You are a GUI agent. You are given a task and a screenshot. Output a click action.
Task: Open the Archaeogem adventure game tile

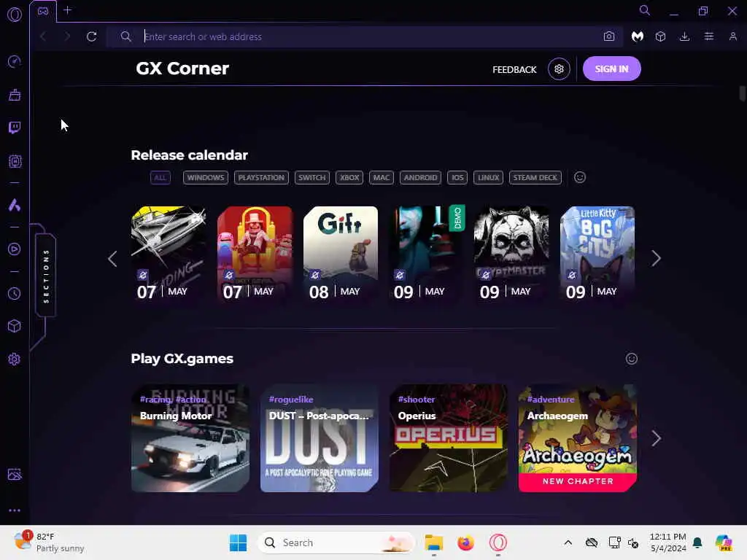[x=578, y=438]
